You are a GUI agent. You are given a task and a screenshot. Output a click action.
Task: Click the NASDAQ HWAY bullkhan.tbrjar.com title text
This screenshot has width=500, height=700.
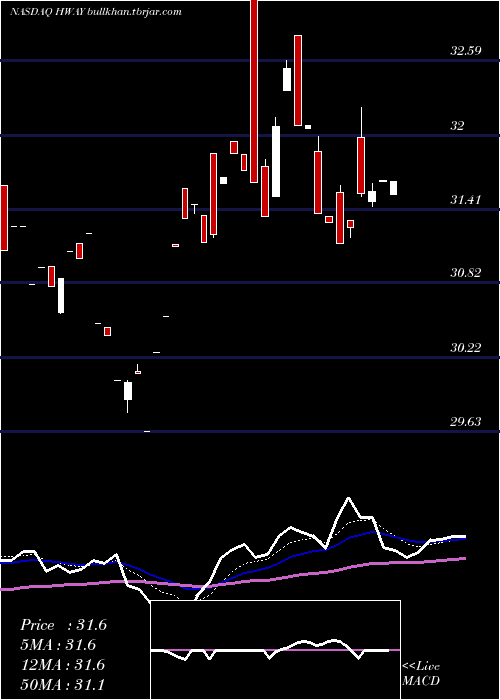96,12
